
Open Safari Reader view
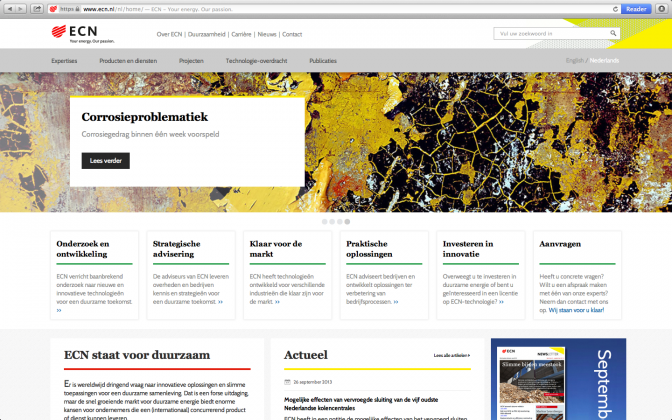coord(636,9)
